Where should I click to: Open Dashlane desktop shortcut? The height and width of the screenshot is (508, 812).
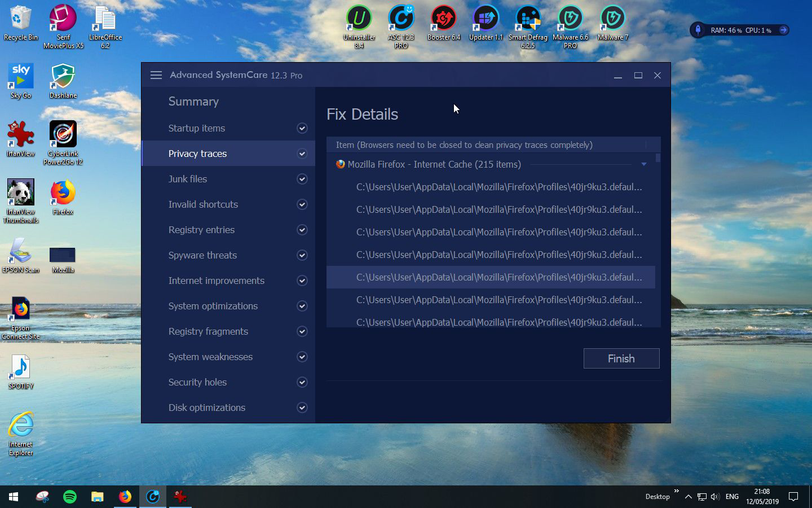click(x=63, y=81)
